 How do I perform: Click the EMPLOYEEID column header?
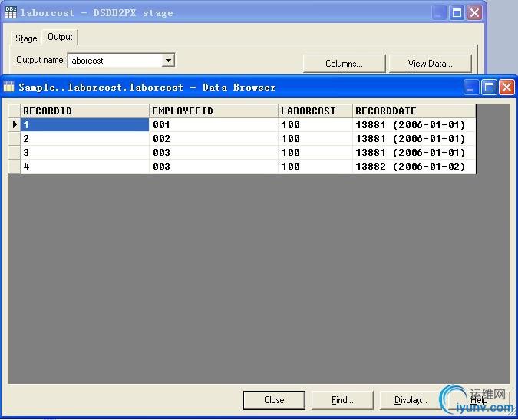pos(213,111)
